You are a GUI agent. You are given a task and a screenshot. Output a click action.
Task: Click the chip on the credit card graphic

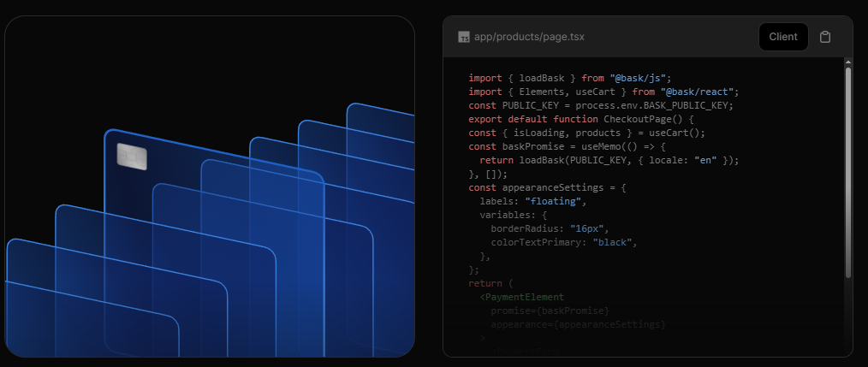pos(132,157)
